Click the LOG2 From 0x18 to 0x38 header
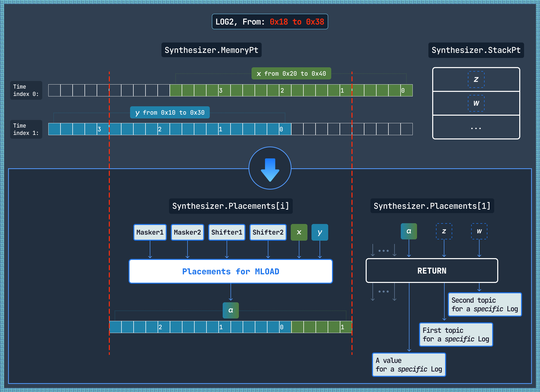The height and width of the screenshot is (392, 540). [x=270, y=22]
